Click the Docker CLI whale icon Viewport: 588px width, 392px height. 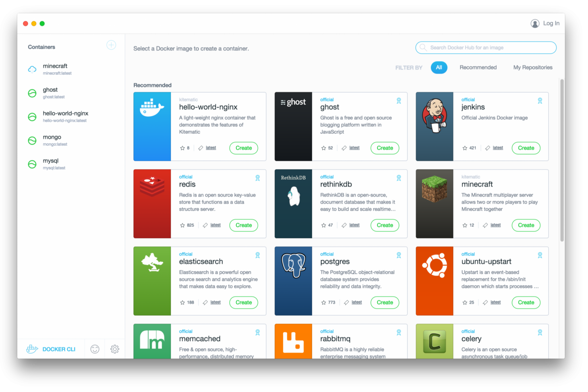[x=32, y=349]
